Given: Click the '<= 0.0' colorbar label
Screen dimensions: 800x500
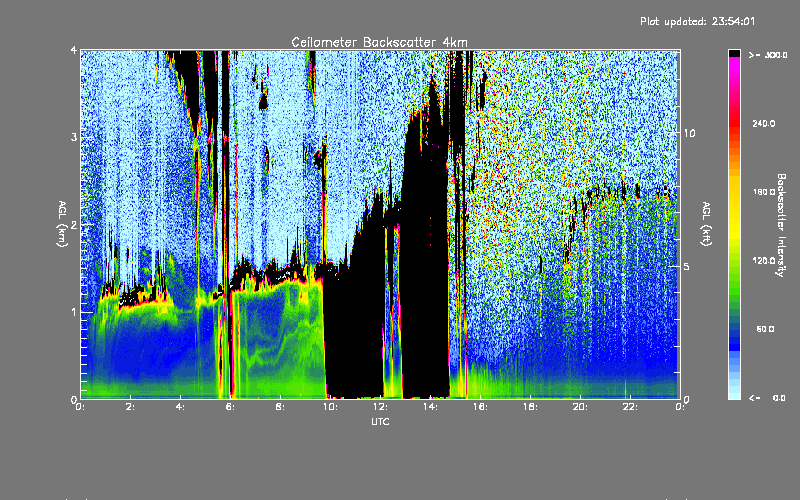Looking at the screenshot, I should [767, 398].
